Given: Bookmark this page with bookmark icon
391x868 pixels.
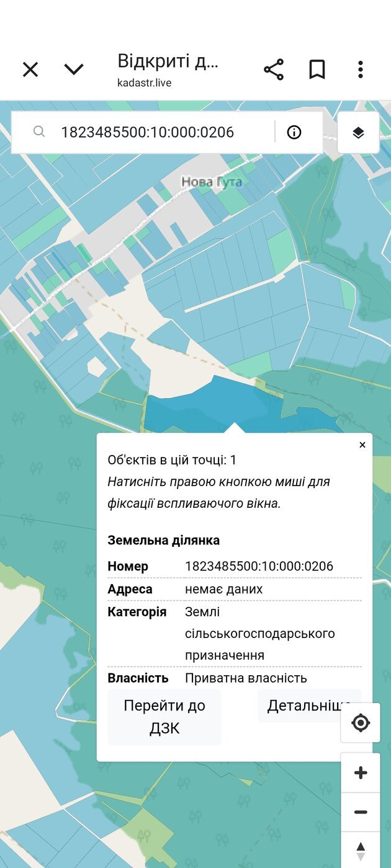Looking at the screenshot, I should [x=317, y=69].
